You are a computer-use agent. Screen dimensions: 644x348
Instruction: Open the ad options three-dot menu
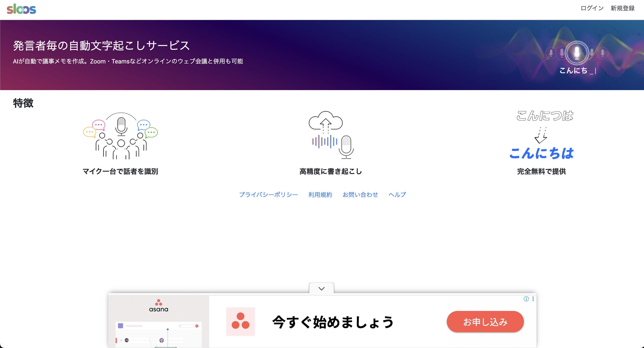(x=533, y=299)
